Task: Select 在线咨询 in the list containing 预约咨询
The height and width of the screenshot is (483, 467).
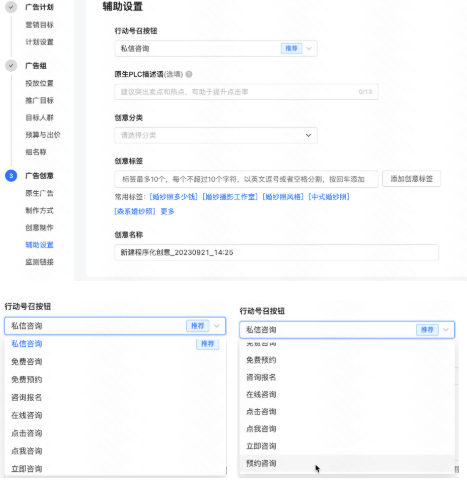Action: point(347,395)
